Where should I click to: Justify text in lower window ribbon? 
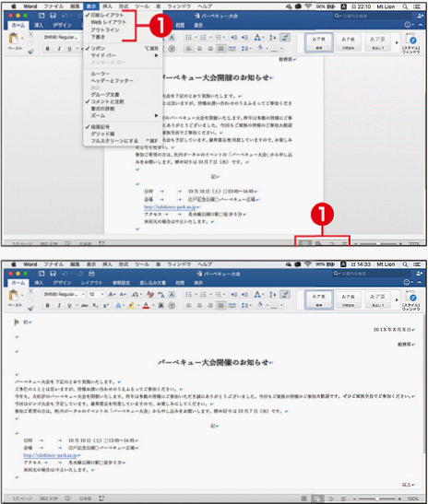pos(220,305)
